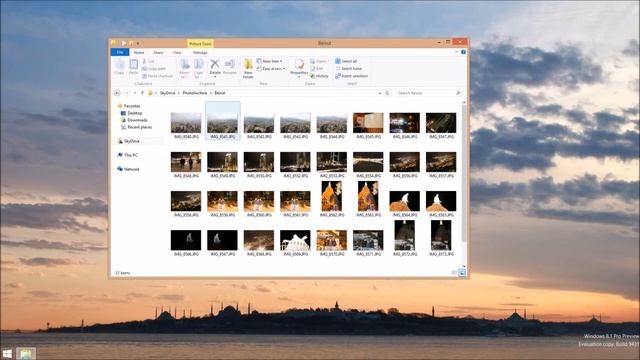Viewport: 640px width, 360px height.
Task: Open File Explorer from the taskbar
Action: click(x=26, y=353)
